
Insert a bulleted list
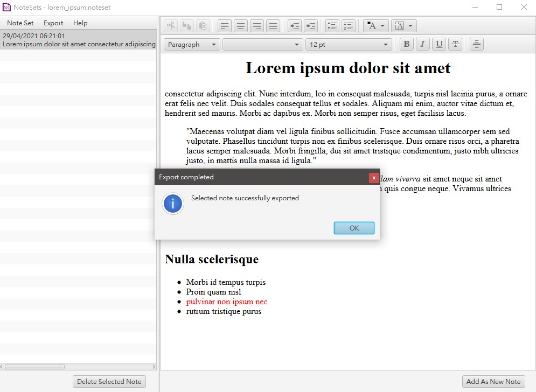332,26
